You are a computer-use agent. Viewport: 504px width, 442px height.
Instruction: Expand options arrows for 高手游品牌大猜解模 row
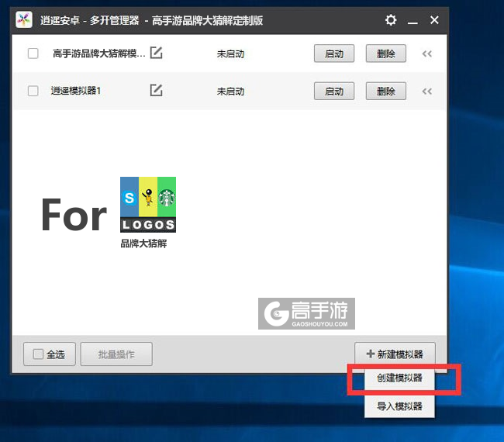[x=427, y=54]
